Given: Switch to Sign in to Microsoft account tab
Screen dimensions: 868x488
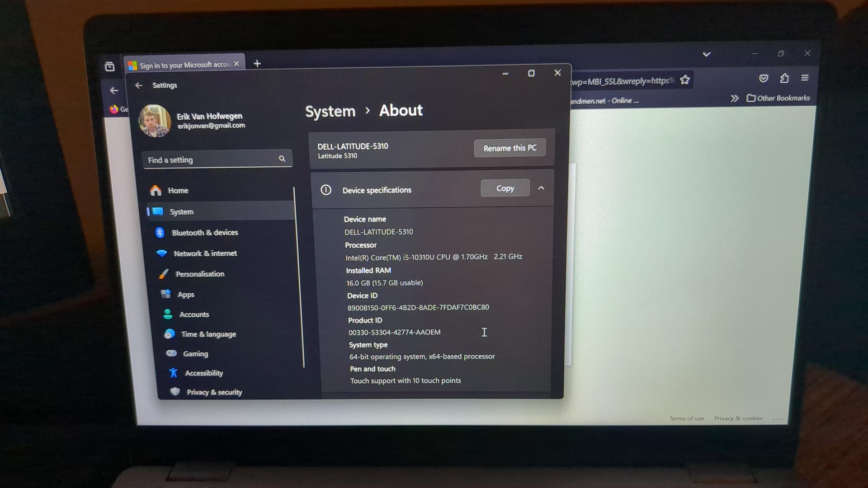Looking at the screenshot, I should coord(184,65).
